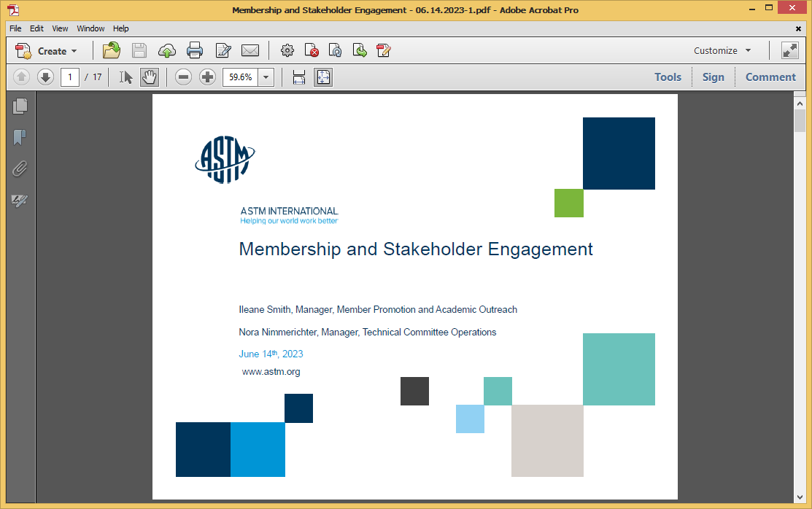Toggle fit width scrolling mode
Image resolution: width=812 pixels, height=509 pixels.
click(x=299, y=77)
